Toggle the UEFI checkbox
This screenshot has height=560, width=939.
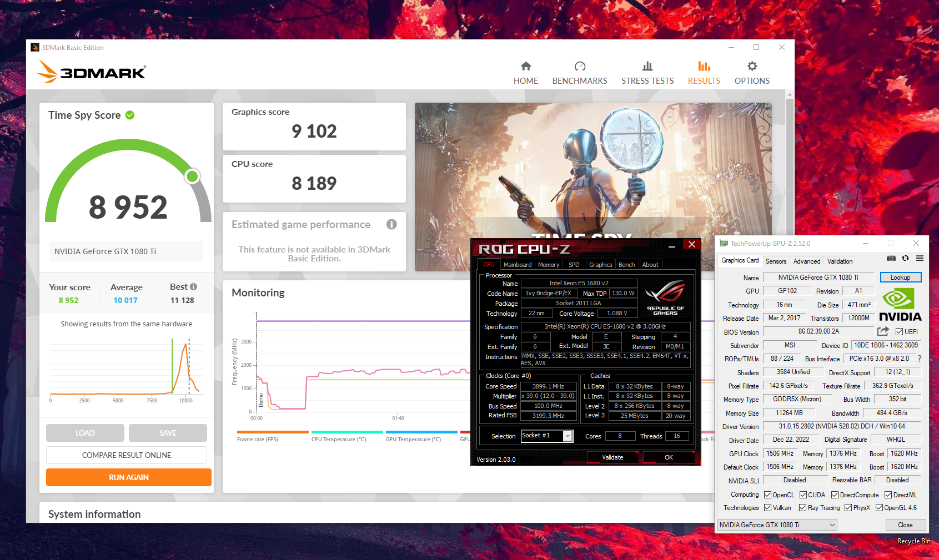pyautogui.click(x=899, y=332)
